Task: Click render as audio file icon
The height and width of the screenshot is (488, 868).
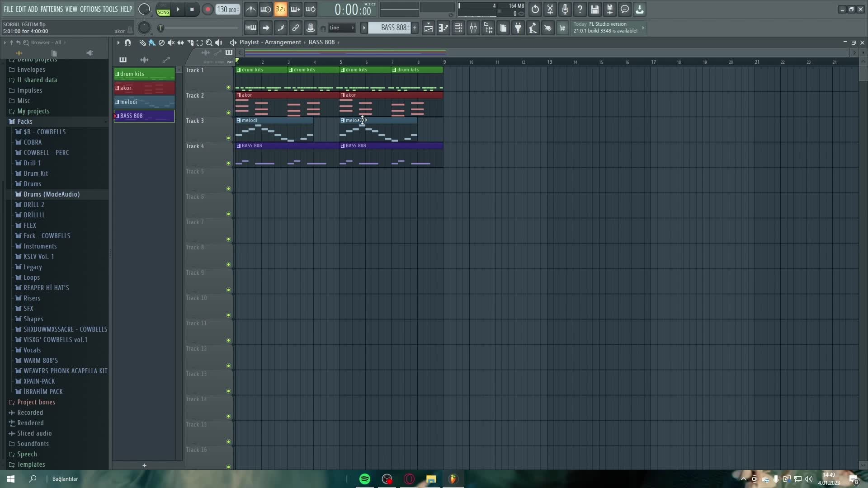Action: click(610, 9)
